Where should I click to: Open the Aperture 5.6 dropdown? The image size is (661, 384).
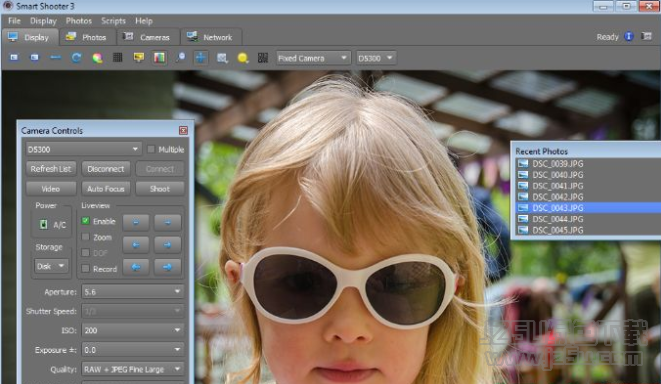point(133,291)
